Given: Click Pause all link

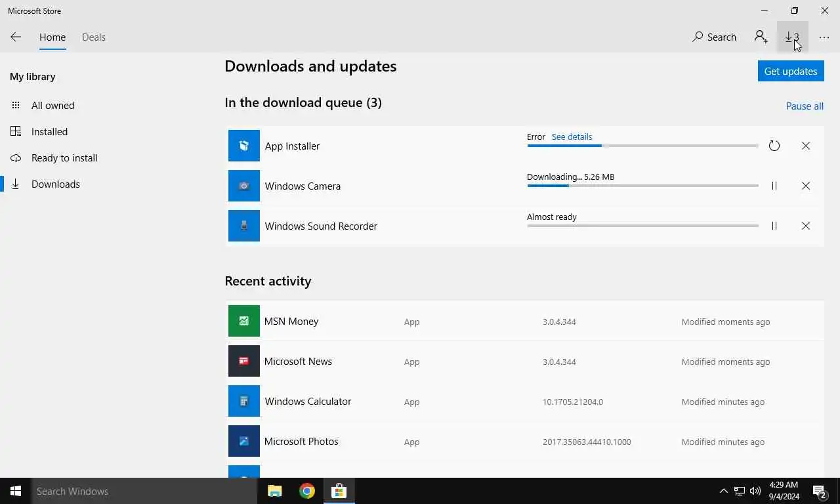Looking at the screenshot, I should click(x=805, y=106).
